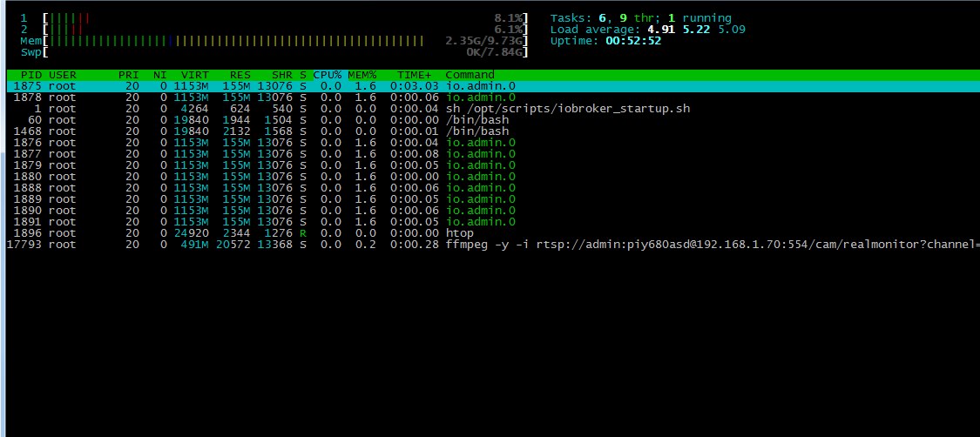Click the Load average line
This screenshot has width=980, height=437.
pyautogui.click(x=647, y=30)
